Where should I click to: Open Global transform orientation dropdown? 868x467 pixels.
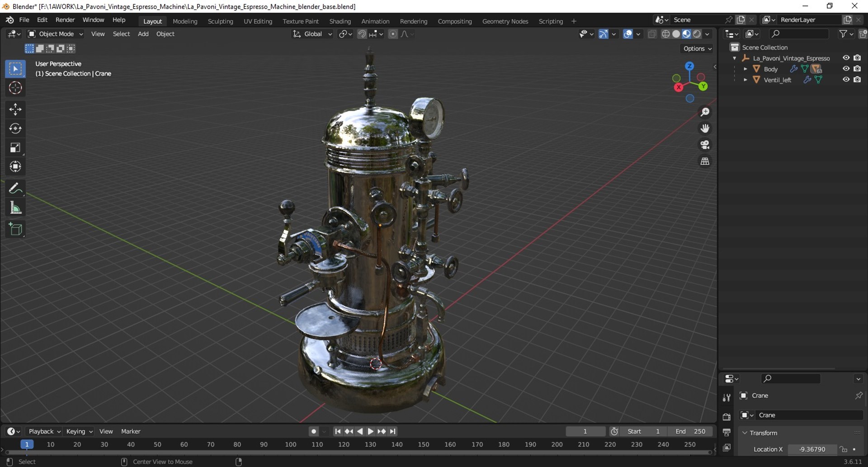312,34
